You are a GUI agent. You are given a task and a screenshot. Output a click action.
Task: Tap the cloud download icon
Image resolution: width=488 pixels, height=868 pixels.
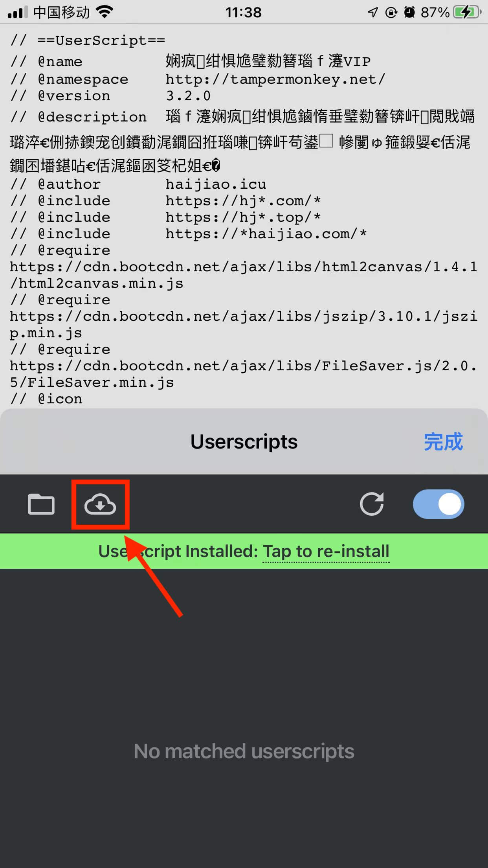[x=100, y=504]
